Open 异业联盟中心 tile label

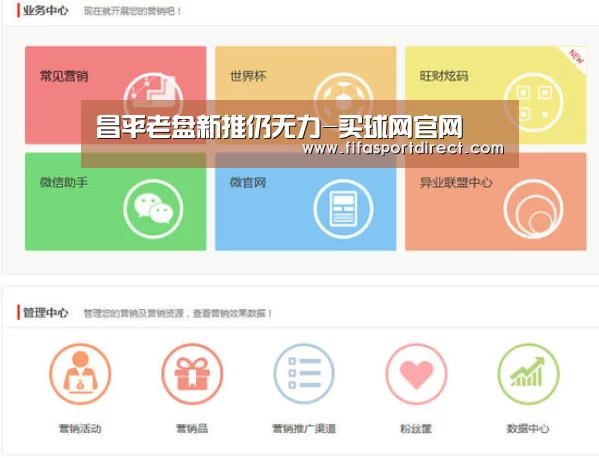(456, 183)
